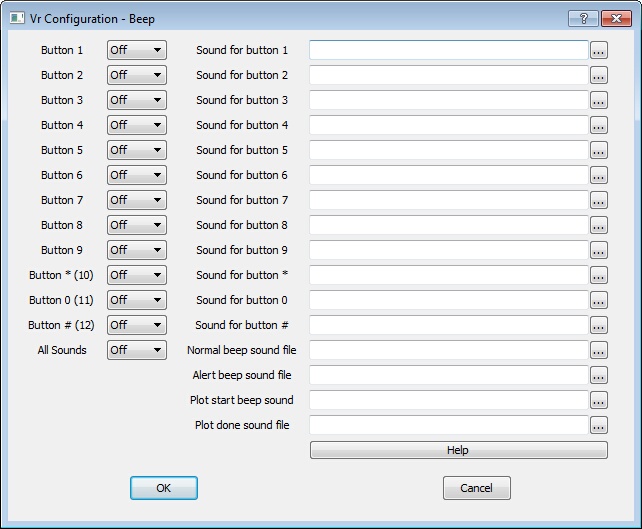Browse for Sound for button 4 file
Screen dimensions: 642x529
(x=599, y=125)
